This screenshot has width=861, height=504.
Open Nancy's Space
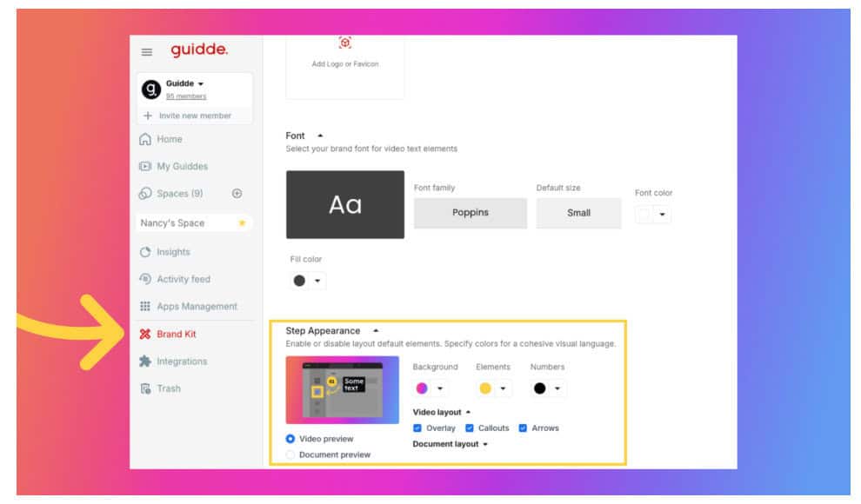pyautogui.click(x=194, y=222)
